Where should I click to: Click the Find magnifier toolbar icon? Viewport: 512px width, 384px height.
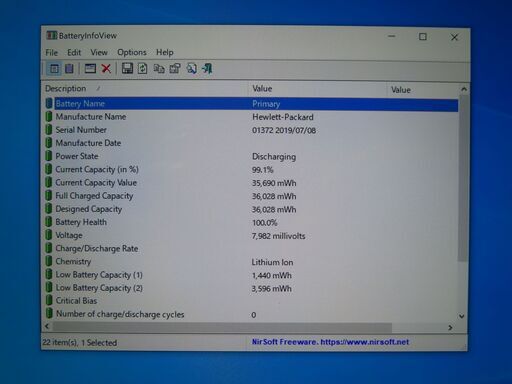point(192,68)
